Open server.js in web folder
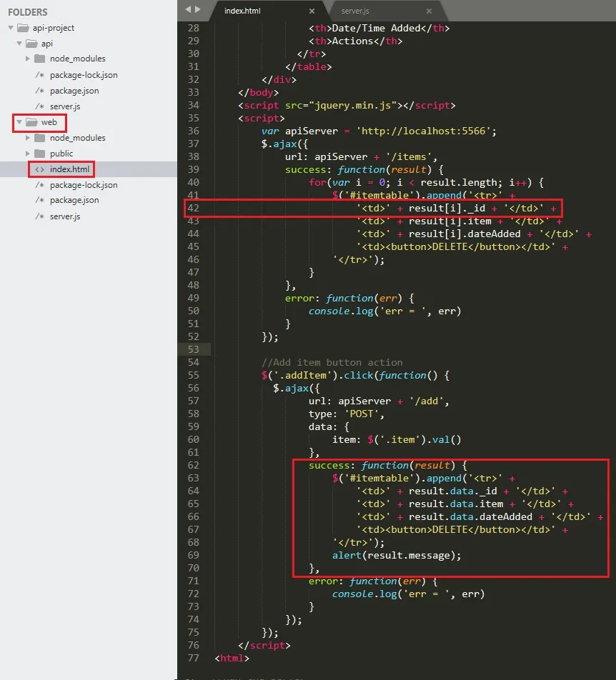This screenshot has width=616, height=680. click(65, 216)
